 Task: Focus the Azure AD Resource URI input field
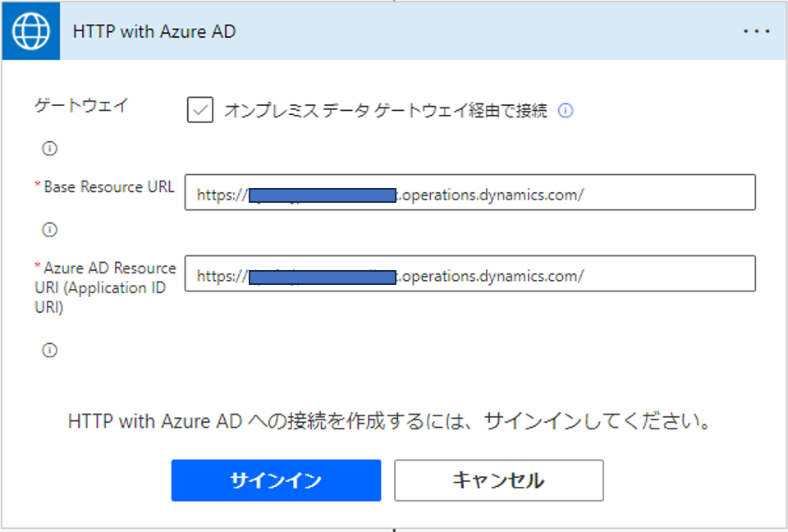pos(470,273)
